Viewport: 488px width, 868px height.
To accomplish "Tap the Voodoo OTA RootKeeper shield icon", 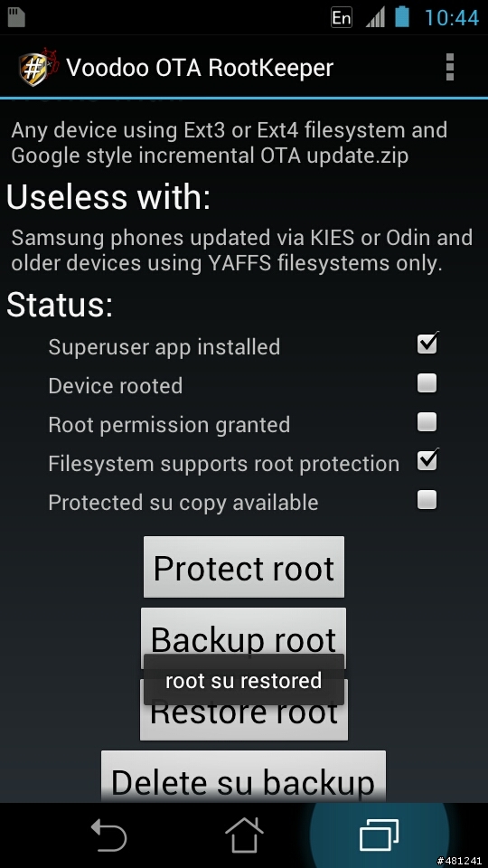I will tap(37, 68).
